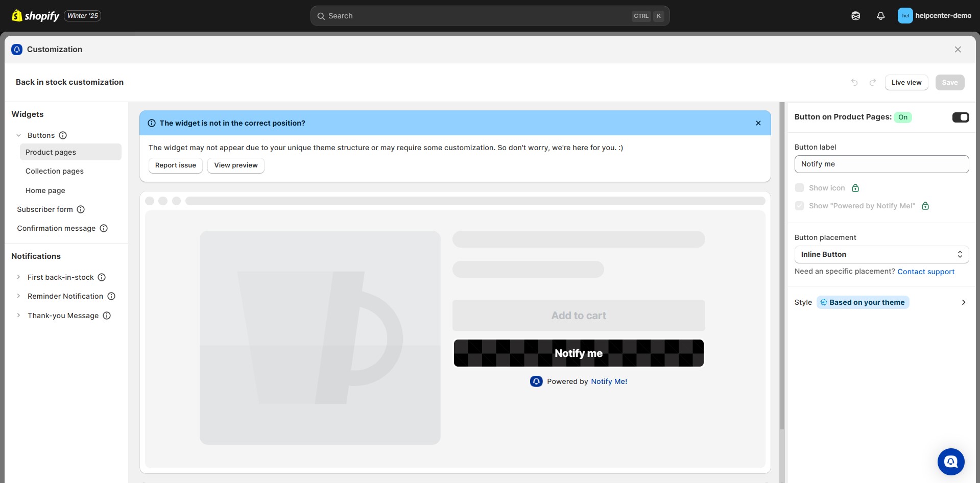Click the Live view button

[x=906, y=82]
